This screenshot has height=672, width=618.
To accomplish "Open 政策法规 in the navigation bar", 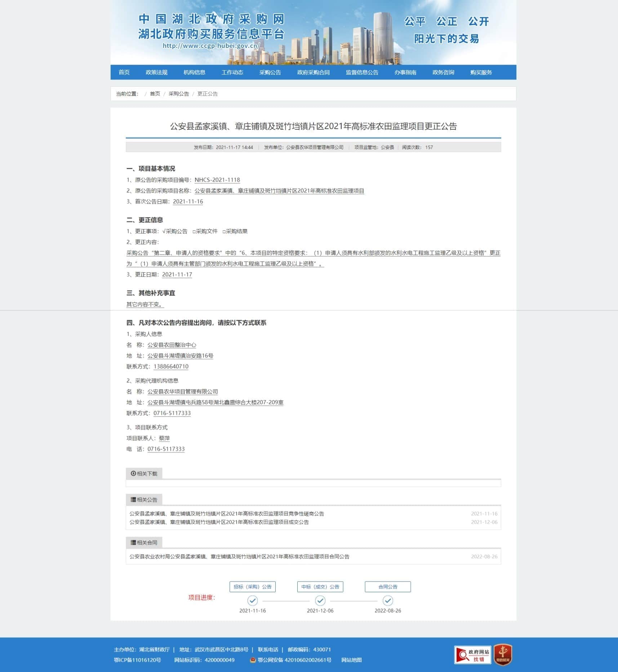I will point(156,72).
